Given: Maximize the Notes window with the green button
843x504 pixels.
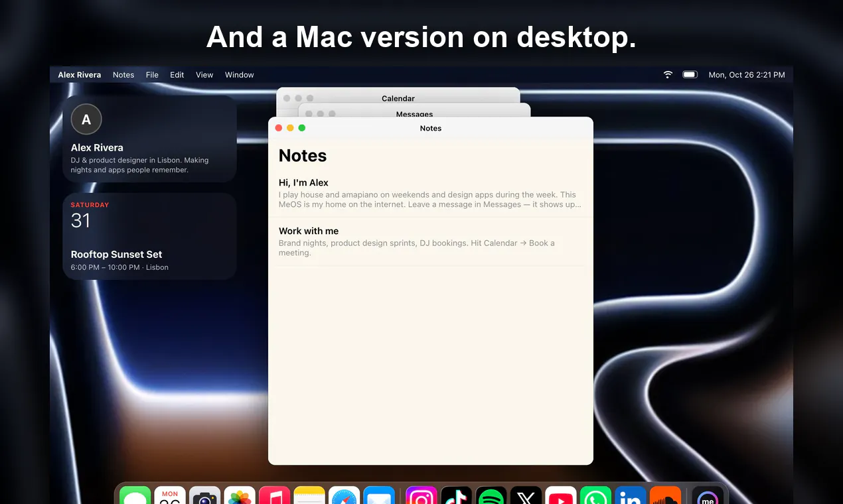Looking at the screenshot, I should pos(302,128).
